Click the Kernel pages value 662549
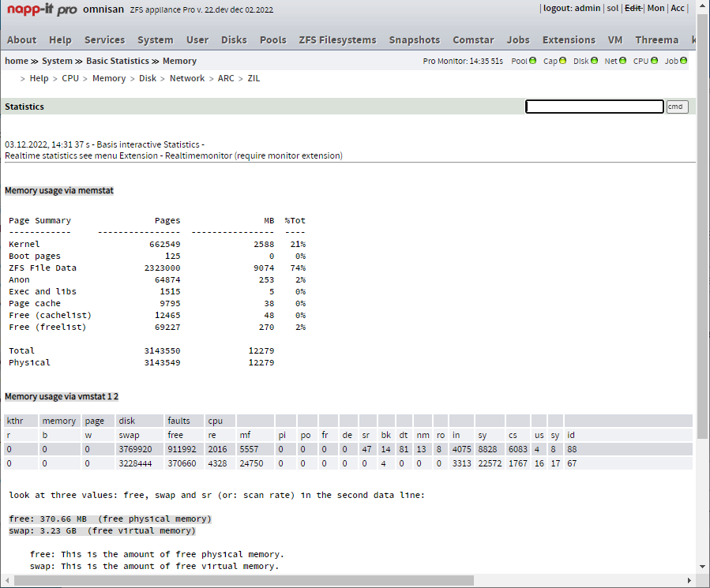 tap(165, 245)
